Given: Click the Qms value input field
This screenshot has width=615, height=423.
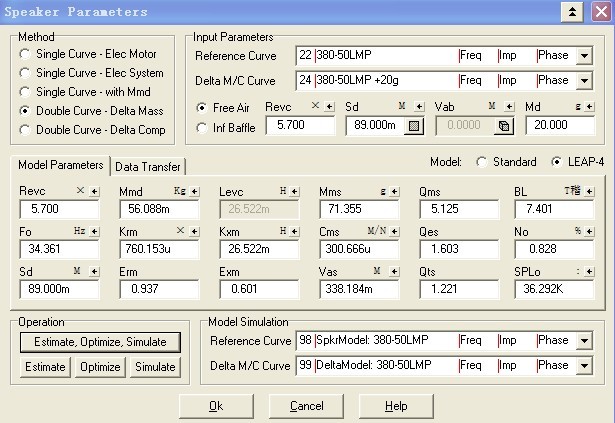Looking at the screenshot, I should (x=458, y=209).
